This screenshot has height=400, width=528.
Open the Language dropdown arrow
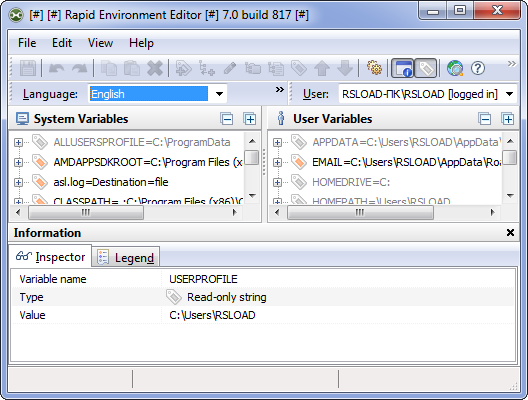219,94
